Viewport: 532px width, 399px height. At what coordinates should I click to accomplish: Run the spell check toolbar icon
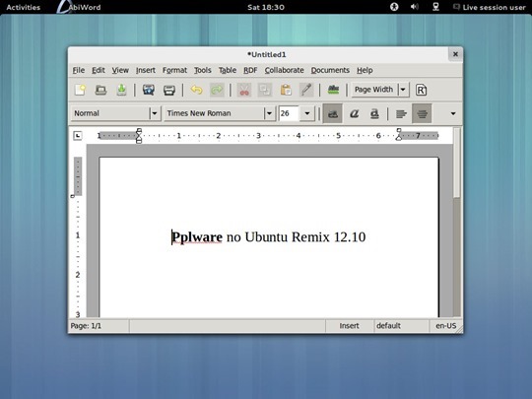[x=334, y=90]
